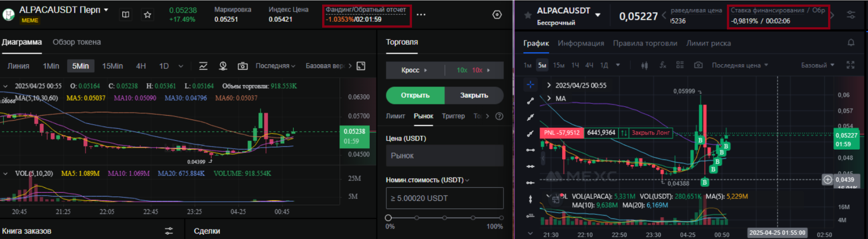Select the Лимит order type tab
Screen dimensions: 868x239
pyautogui.click(x=395, y=116)
